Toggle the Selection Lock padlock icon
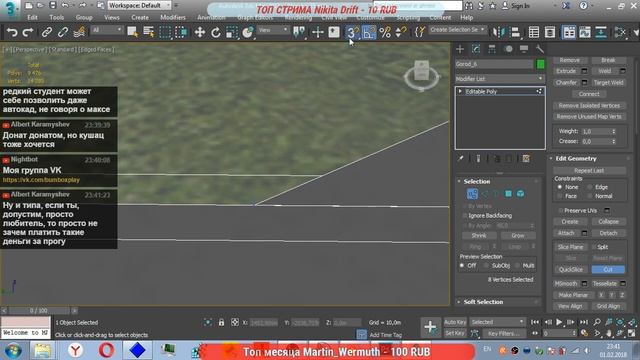This screenshot has height=360, width=640. (x=221, y=322)
